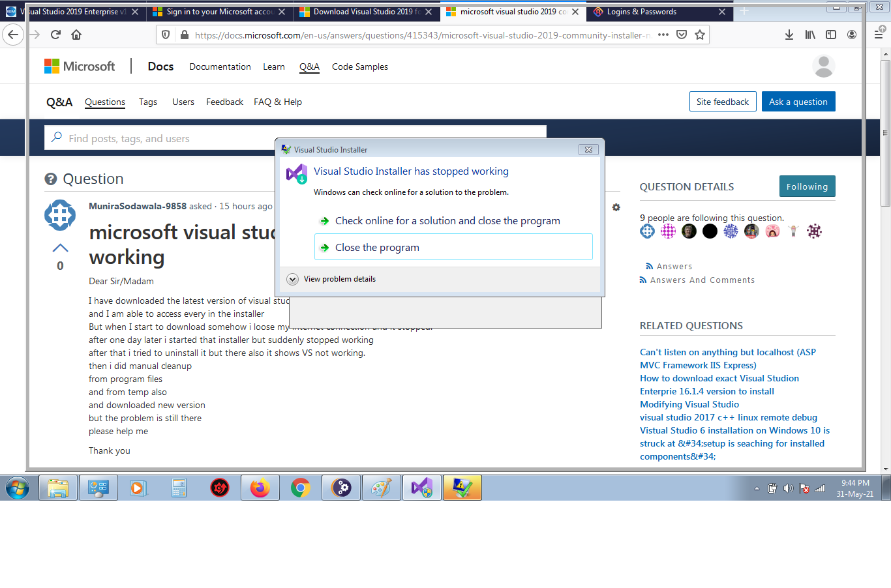Open Paint palette icon in taskbar

(x=382, y=488)
